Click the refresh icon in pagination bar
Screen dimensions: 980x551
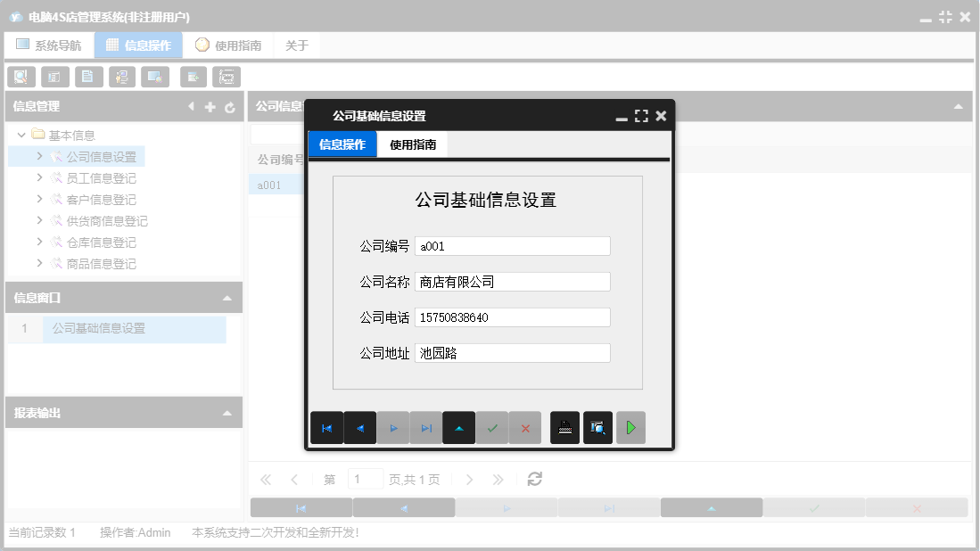[534, 479]
